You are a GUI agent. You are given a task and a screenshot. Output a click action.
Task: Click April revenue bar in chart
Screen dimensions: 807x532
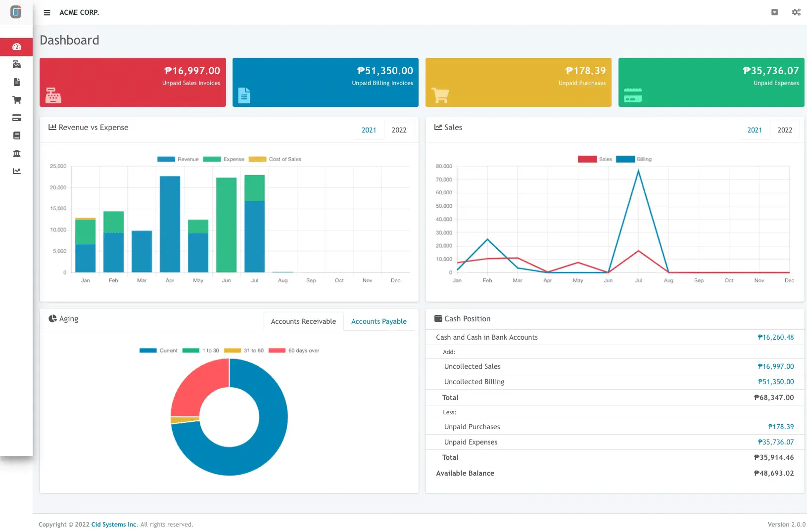pos(170,224)
